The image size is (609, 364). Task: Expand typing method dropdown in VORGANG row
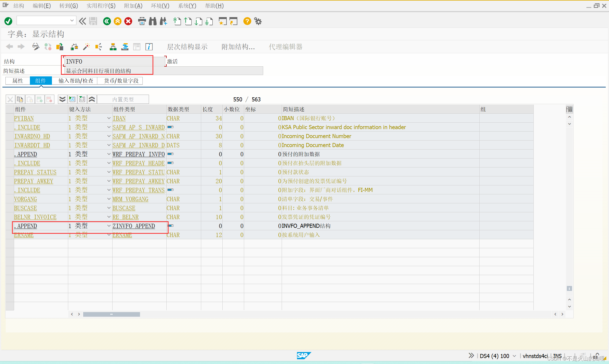click(109, 199)
